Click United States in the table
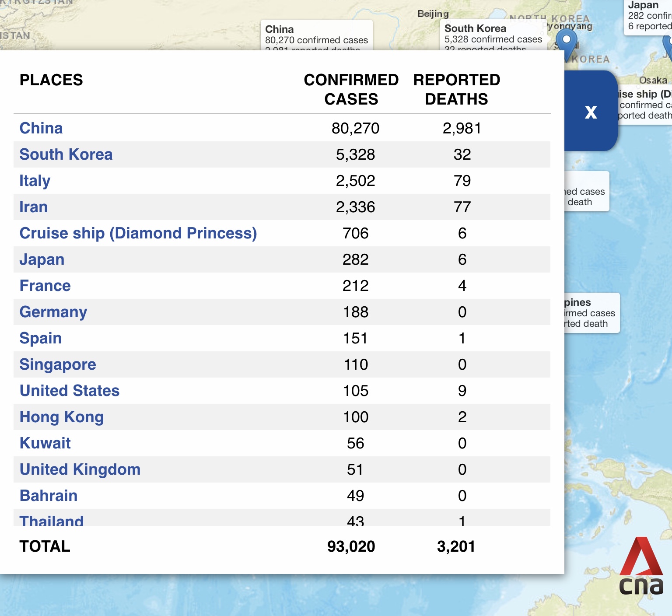The height and width of the screenshot is (616, 672). point(70,391)
